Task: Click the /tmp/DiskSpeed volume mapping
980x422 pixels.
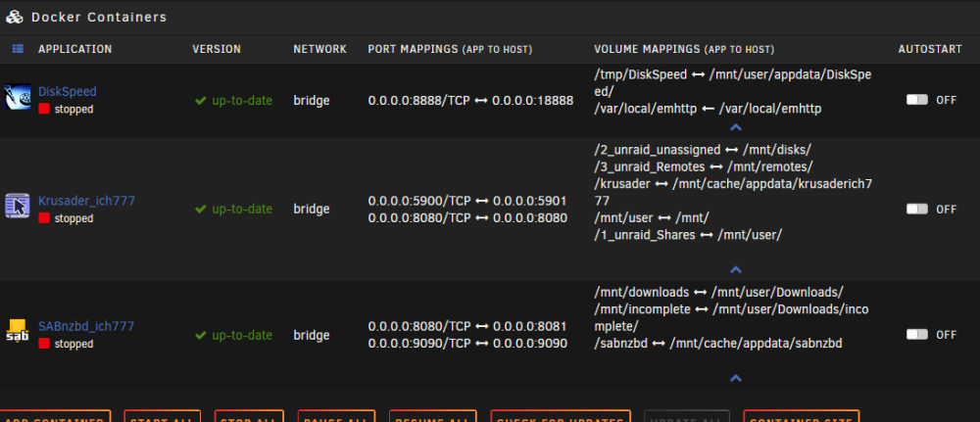Action: click(x=732, y=83)
